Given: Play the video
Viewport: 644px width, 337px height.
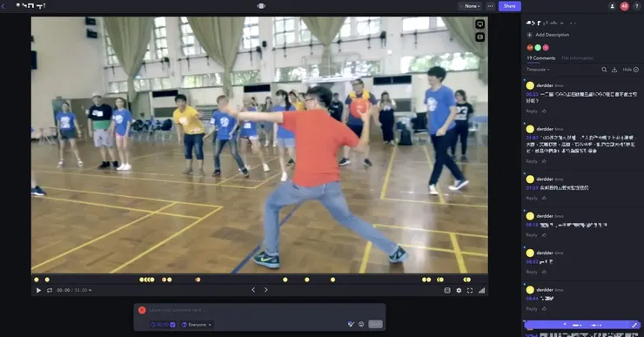Looking at the screenshot, I should point(38,290).
